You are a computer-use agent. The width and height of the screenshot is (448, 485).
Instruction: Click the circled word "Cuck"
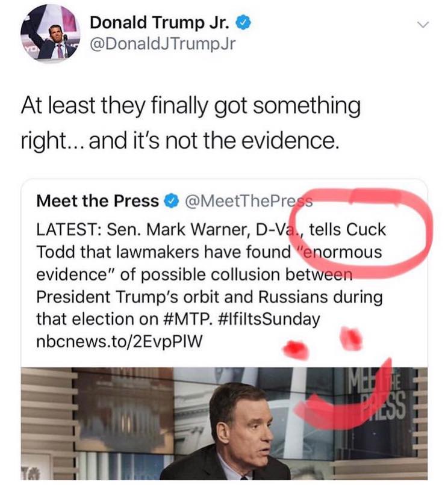coord(366,229)
